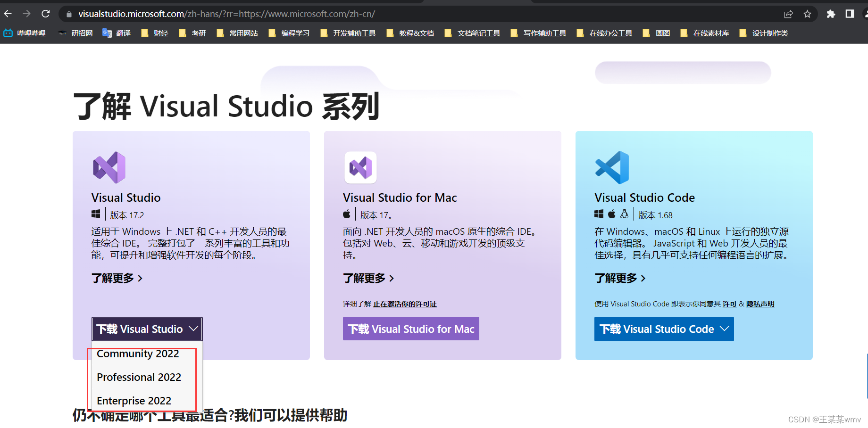Click the Visual Studio for Mac card title
Viewport: 868px width, 428px height.
point(400,198)
